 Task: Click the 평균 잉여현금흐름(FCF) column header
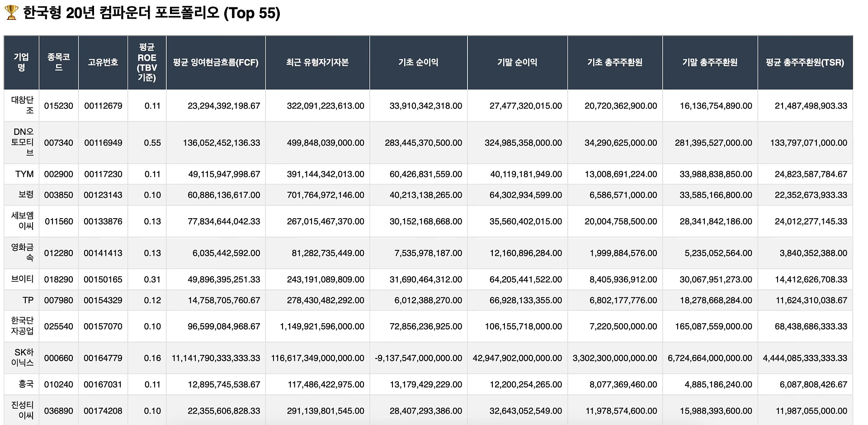point(216,62)
